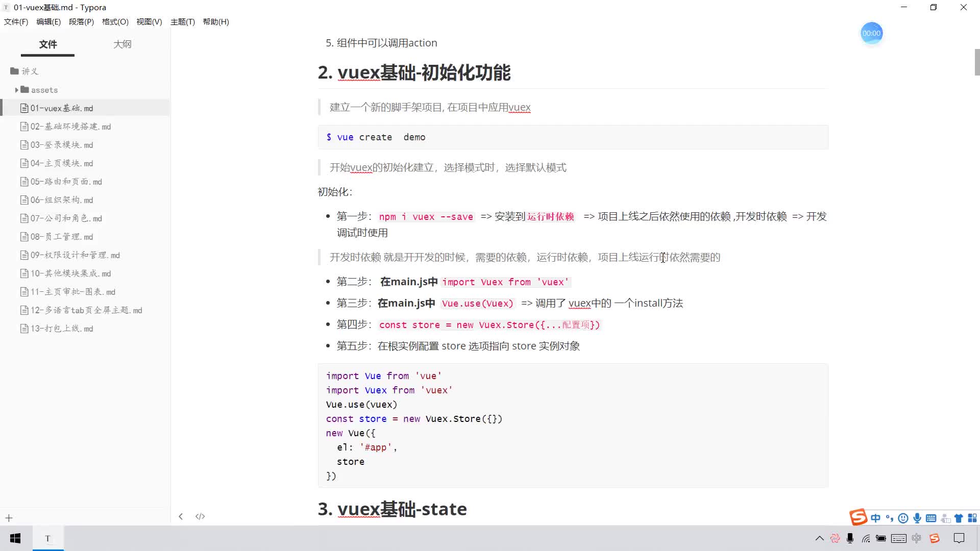Screen dimensions: 980x551
Task: Open file 04-主页模块.md
Action: [86, 163]
